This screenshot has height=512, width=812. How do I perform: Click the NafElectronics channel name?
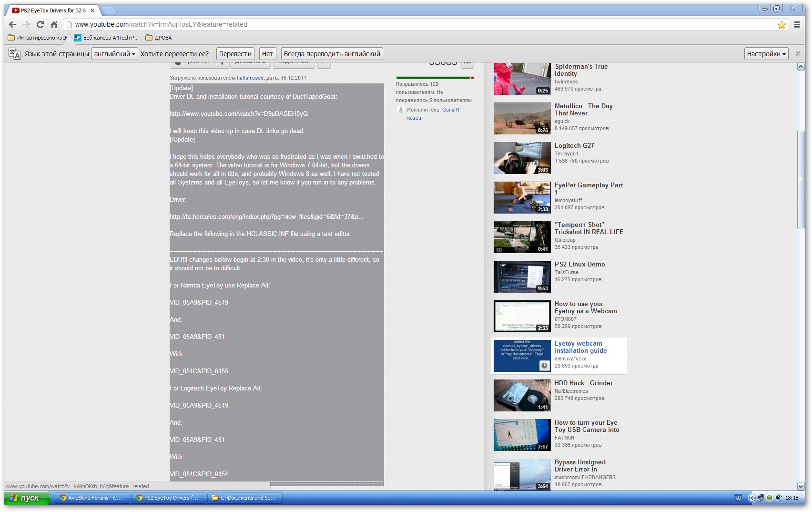pos(571,391)
